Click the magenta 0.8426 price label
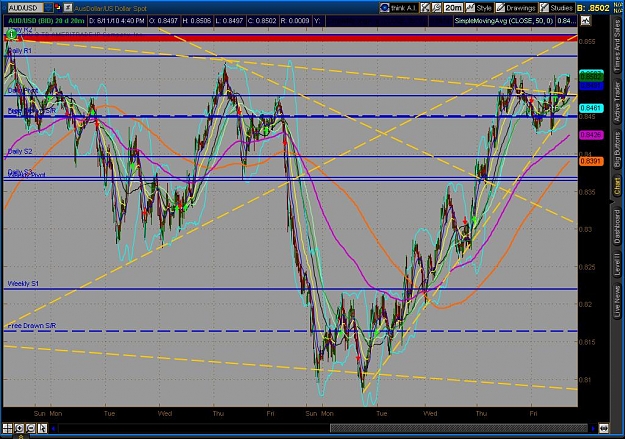This screenshot has width=625, height=439. coord(591,135)
